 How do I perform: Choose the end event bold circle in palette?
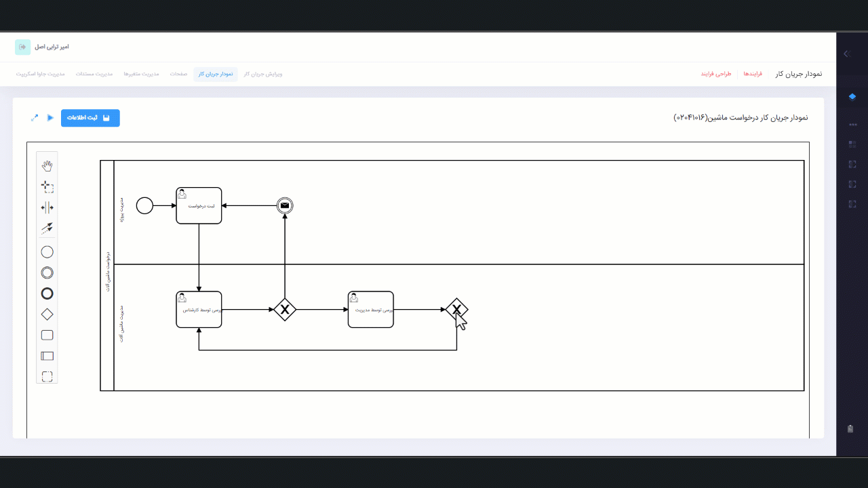pyautogui.click(x=47, y=293)
